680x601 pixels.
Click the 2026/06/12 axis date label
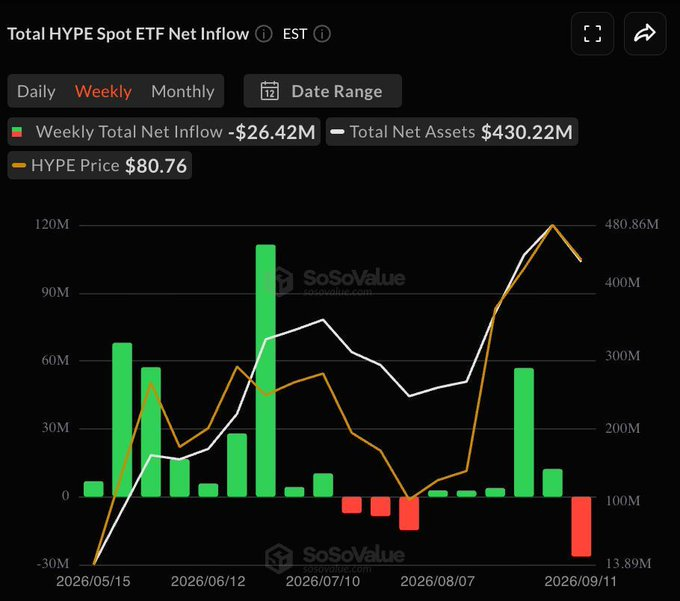pos(208,581)
